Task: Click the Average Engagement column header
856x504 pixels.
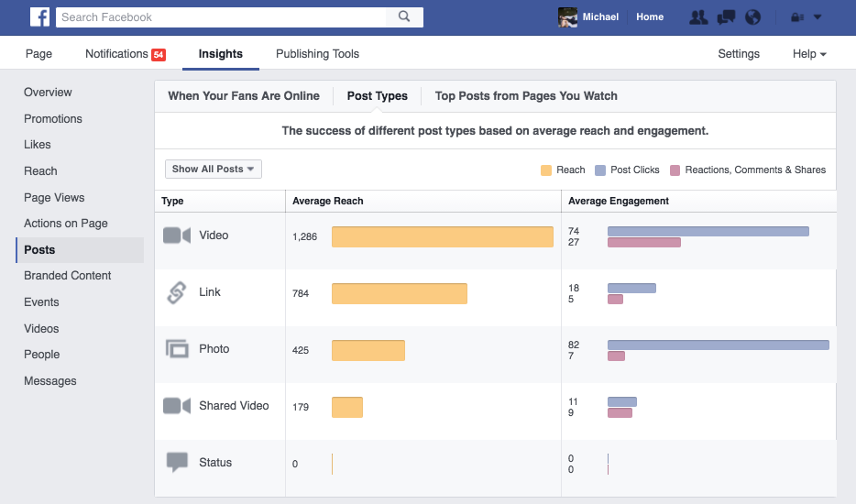Action: tap(618, 201)
